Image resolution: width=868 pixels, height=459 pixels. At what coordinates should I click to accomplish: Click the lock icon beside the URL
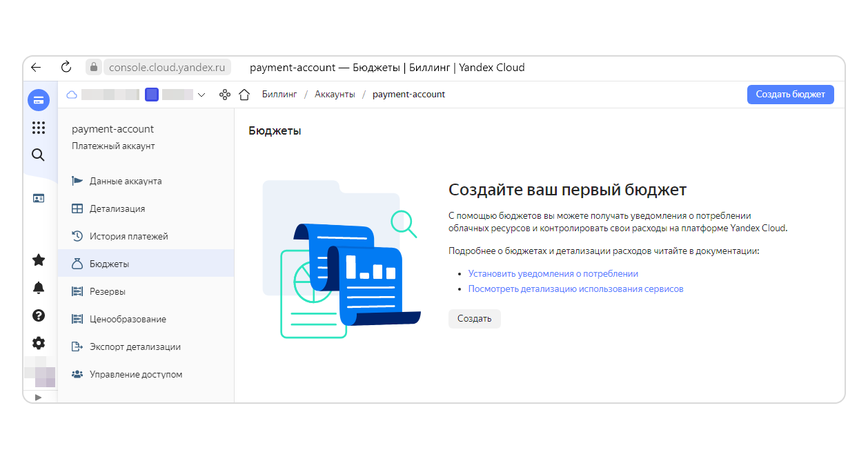93,68
